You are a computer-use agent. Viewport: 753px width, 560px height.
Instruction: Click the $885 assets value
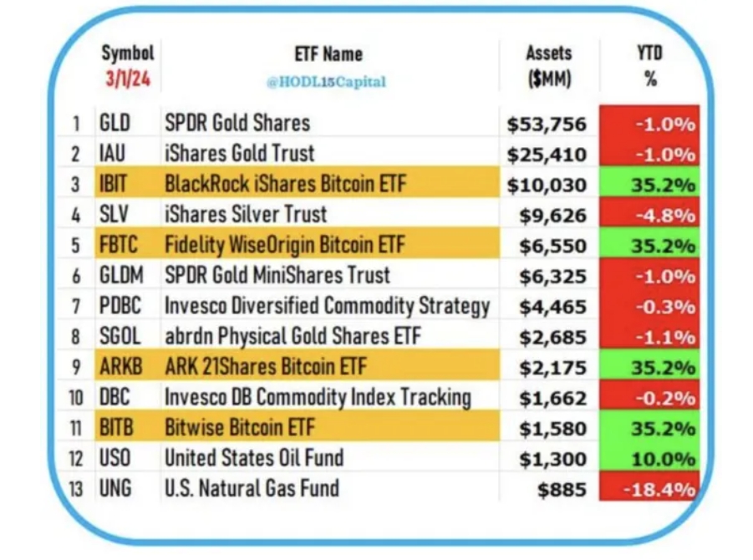564,489
